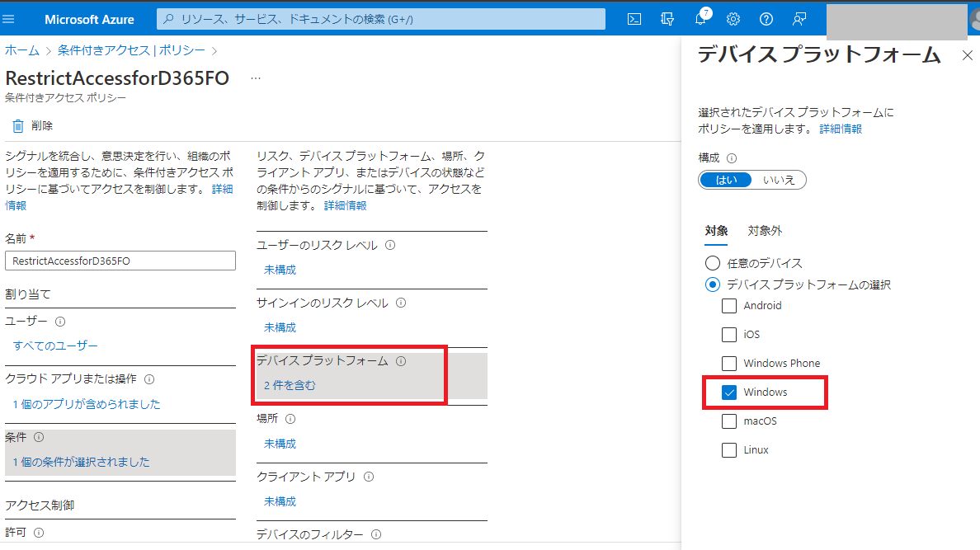
Task: Show info icon next to 場所
Action: tap(290, 419)
